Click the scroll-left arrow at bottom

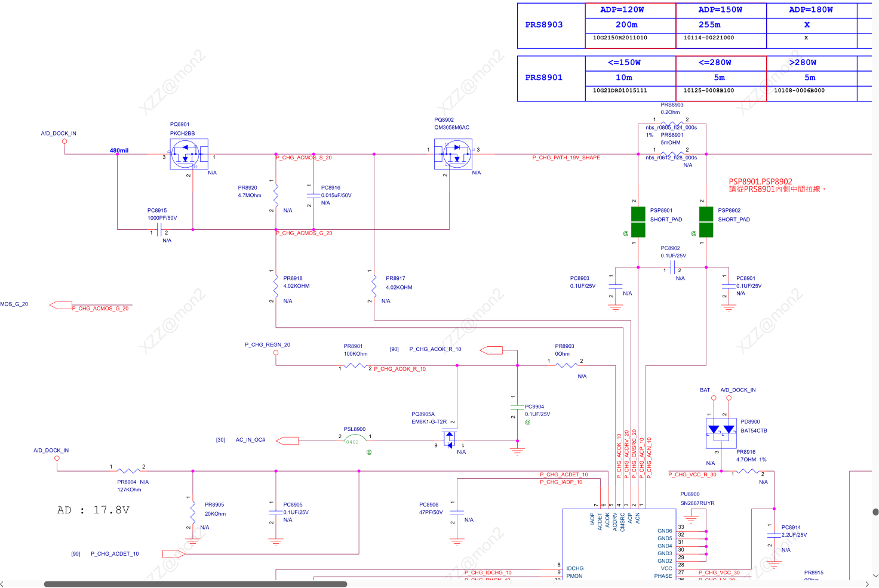pyautogui.click(x=3, y=584)
